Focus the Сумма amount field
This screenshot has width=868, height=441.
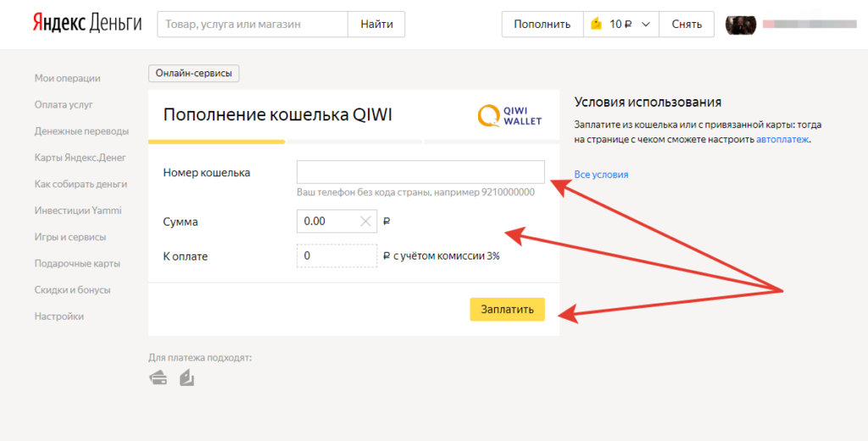pos(337,221)
